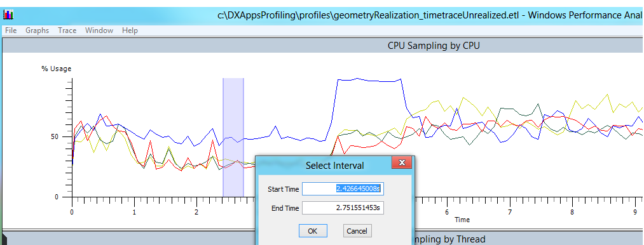Click the CPU Sampling by CPU title bar
Screen dimensions: 644x245
pyautogui.click(x=323, y=46)
